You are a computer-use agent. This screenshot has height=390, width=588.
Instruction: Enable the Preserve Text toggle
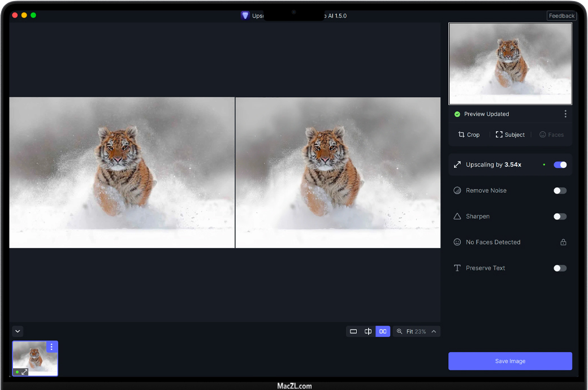[560, 268]
